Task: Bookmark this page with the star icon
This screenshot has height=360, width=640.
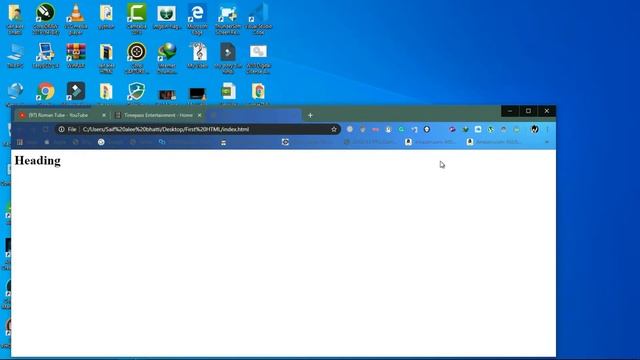Action: pyautogui.click(x=334, y=129)
